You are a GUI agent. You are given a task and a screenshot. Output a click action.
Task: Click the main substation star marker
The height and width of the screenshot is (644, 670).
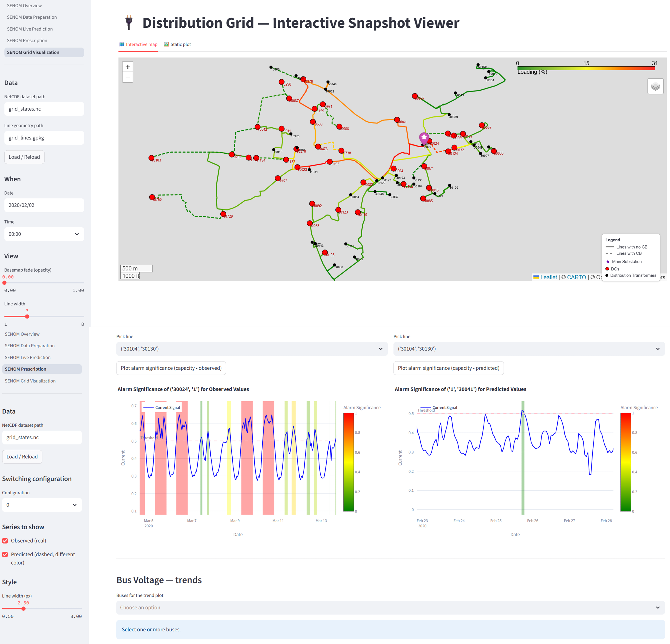(x=424, y=137)
